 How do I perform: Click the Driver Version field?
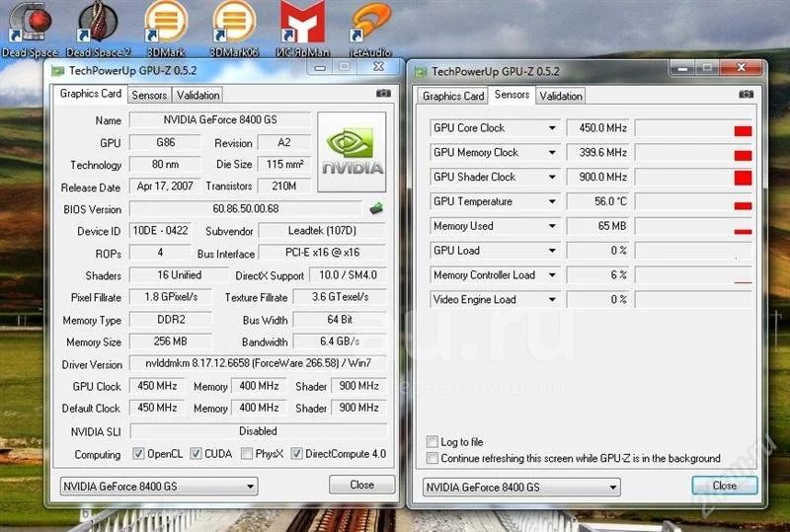tap(258, 363)
